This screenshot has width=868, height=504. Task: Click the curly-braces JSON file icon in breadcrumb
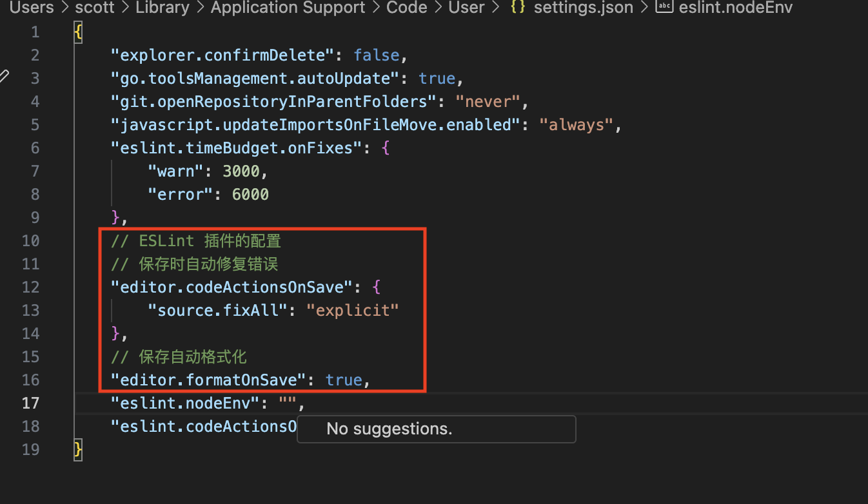tap(517, 8)
